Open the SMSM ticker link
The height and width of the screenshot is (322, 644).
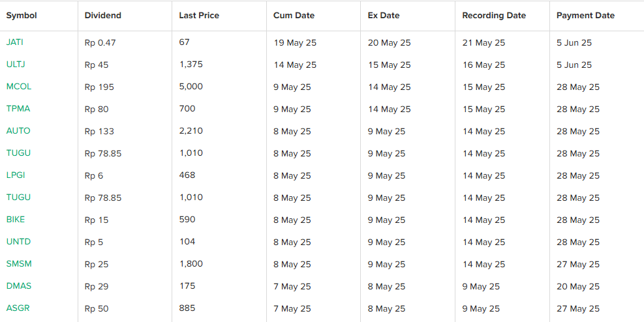click(x=19, y=264)
